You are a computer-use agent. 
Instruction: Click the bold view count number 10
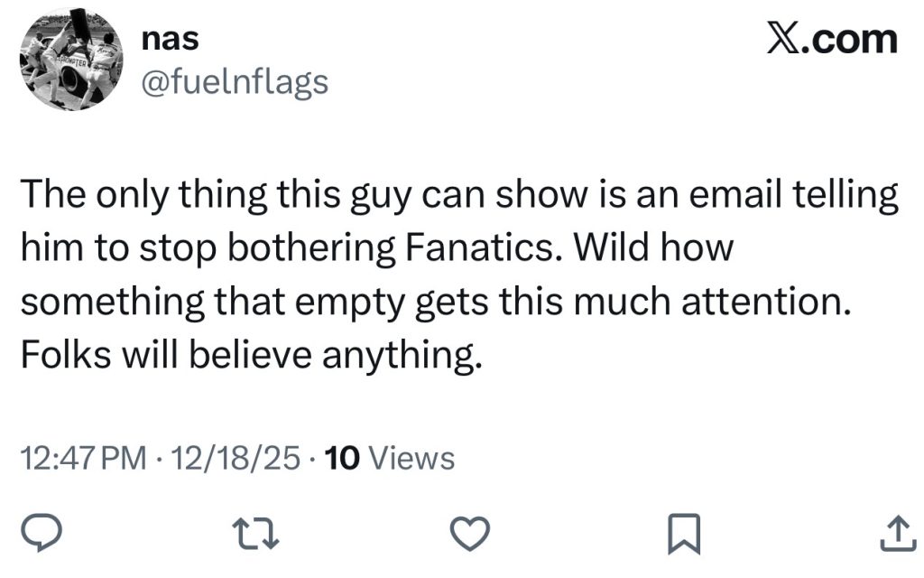point(342,460)
